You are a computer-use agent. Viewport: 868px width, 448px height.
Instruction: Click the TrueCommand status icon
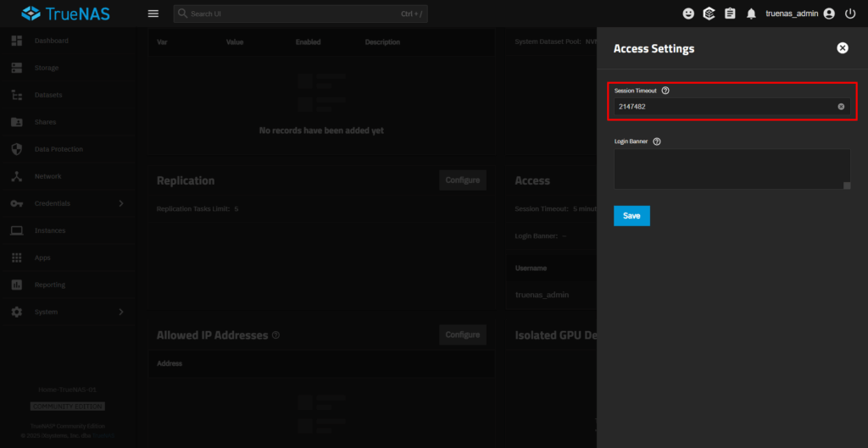pos(709,14)
